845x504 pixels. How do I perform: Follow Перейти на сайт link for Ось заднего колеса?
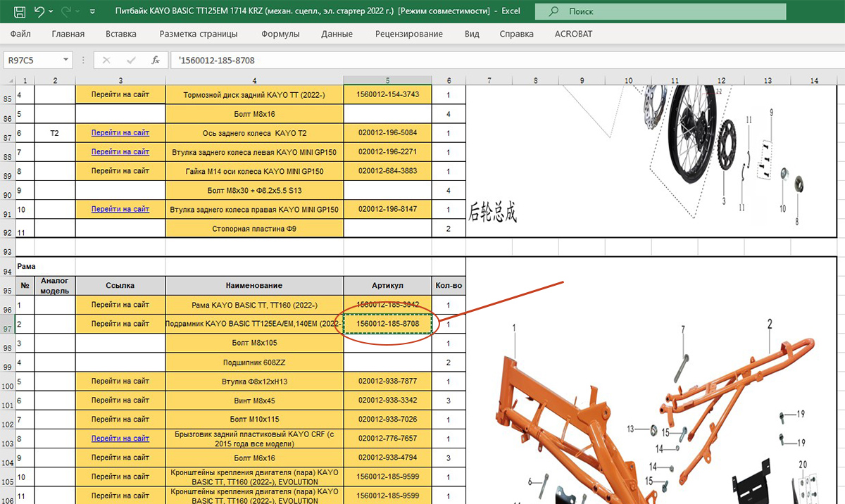click(x=120, y=132)
